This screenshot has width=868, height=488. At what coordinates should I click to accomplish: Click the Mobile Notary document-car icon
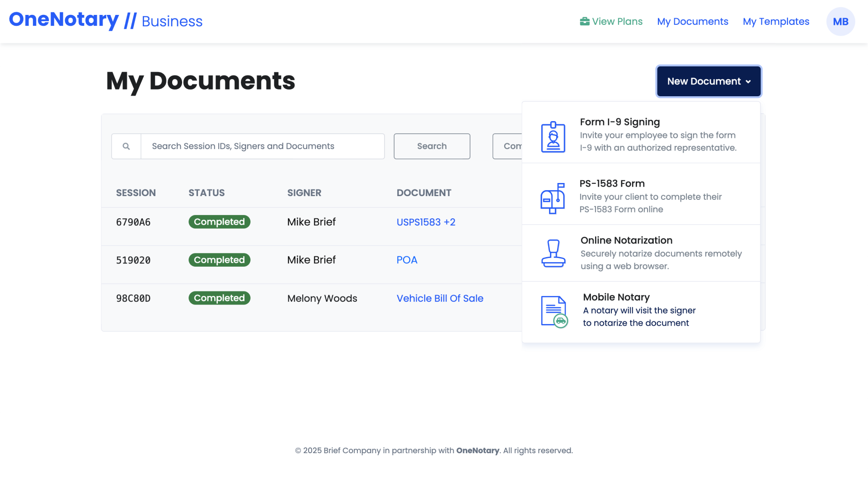[554, 311]
